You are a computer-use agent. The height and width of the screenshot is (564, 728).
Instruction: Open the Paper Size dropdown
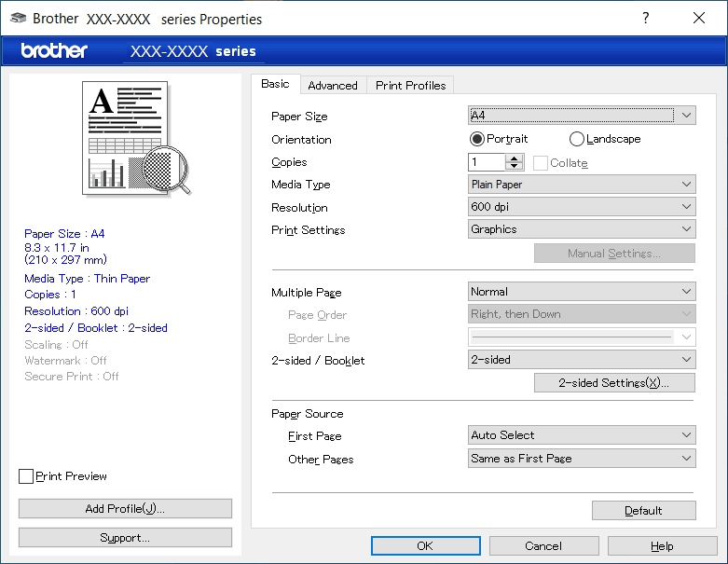click(x=582, y=115)
